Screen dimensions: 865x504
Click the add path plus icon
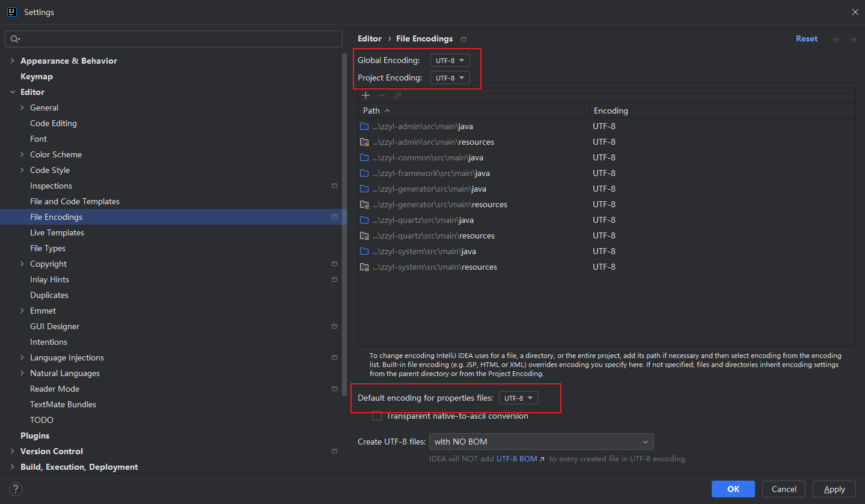[365, 96]
